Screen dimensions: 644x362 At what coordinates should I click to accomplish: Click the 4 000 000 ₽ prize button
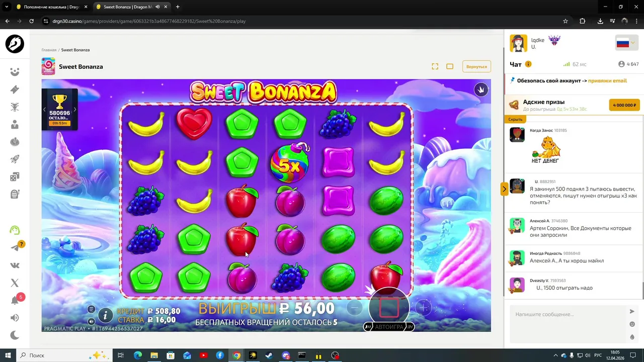coord(624,105)
